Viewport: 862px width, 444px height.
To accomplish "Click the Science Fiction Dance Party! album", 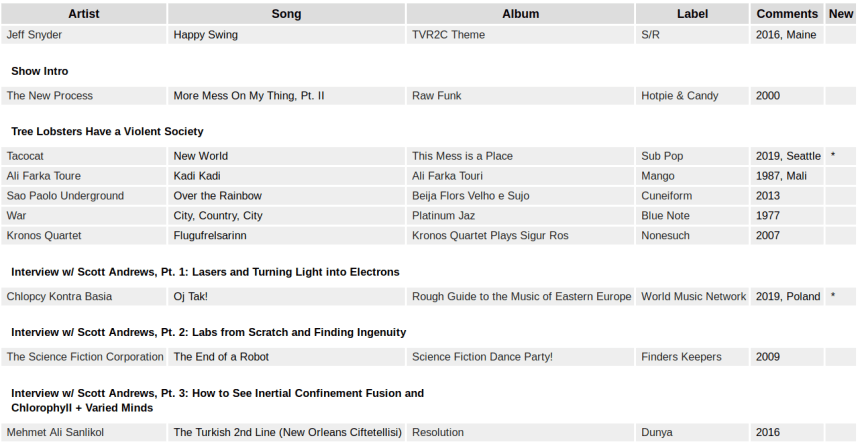I will click(482, 357).
